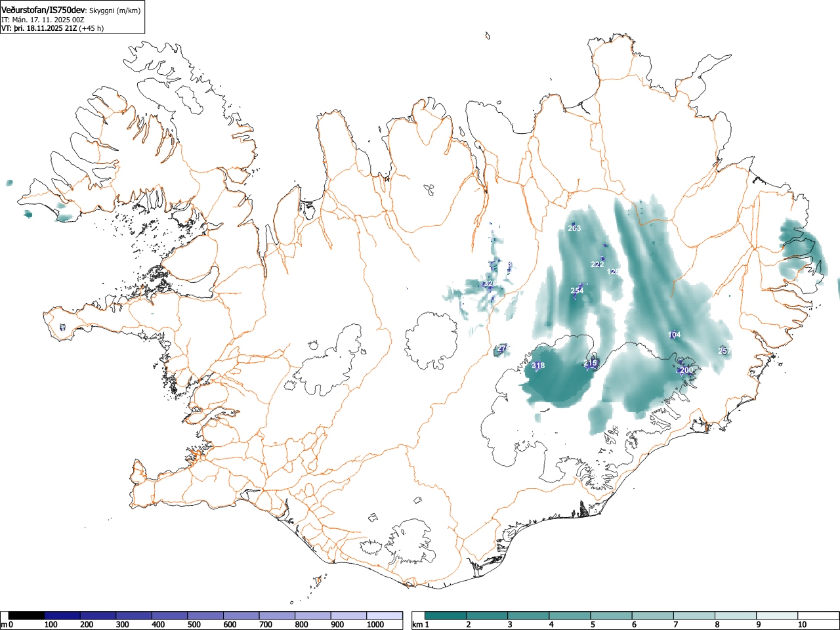Click the map visibility value '215'
Screen dimensions: 840x630
click(591, 363)
